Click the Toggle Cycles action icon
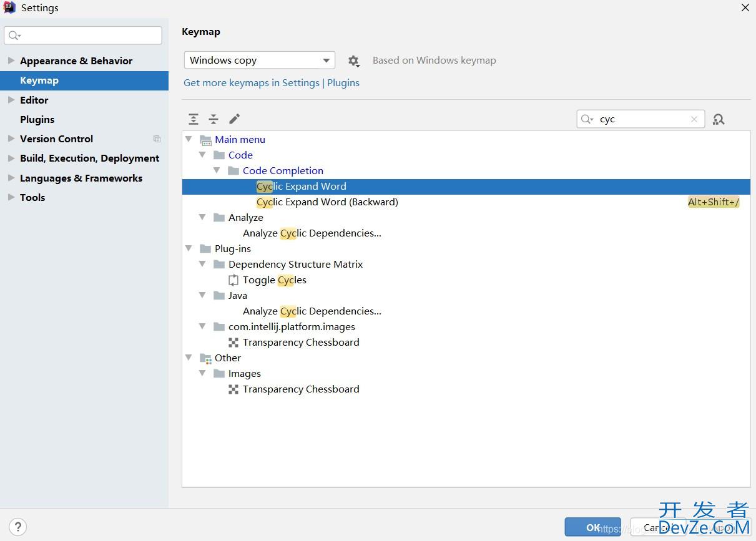Screen dimensions: 756x541 point(233,280)
